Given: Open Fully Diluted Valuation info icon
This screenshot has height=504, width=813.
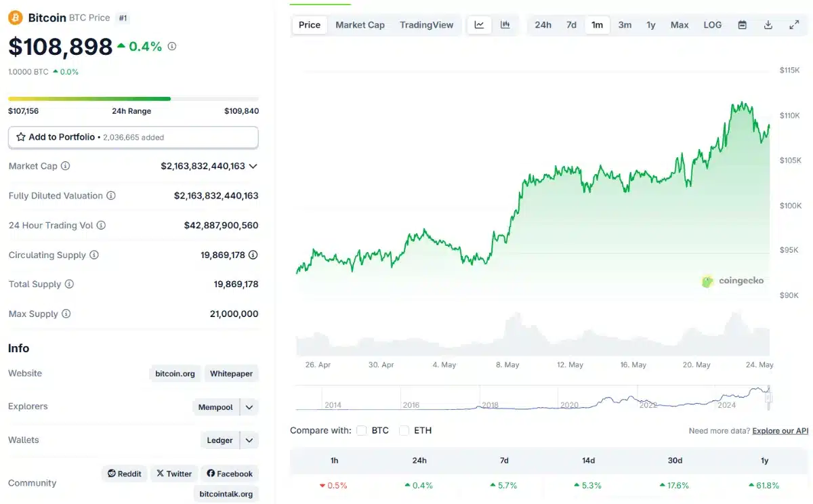Looking at the screenshot, I should 111,196.
